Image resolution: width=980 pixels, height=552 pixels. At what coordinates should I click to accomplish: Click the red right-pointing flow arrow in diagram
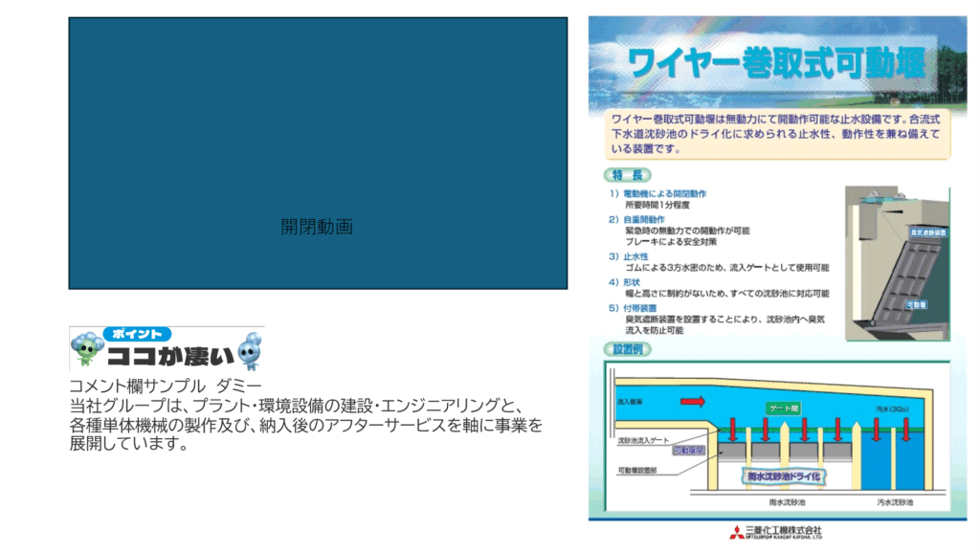click(693, 402)
